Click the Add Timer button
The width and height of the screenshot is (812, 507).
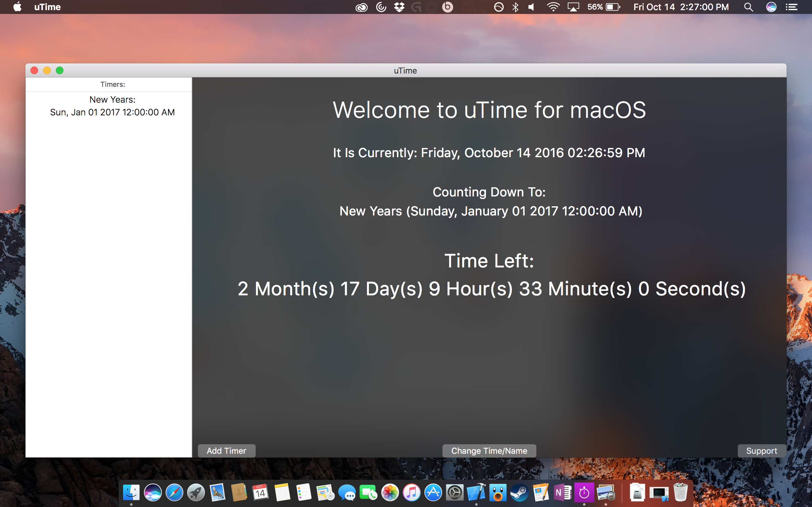226,451
